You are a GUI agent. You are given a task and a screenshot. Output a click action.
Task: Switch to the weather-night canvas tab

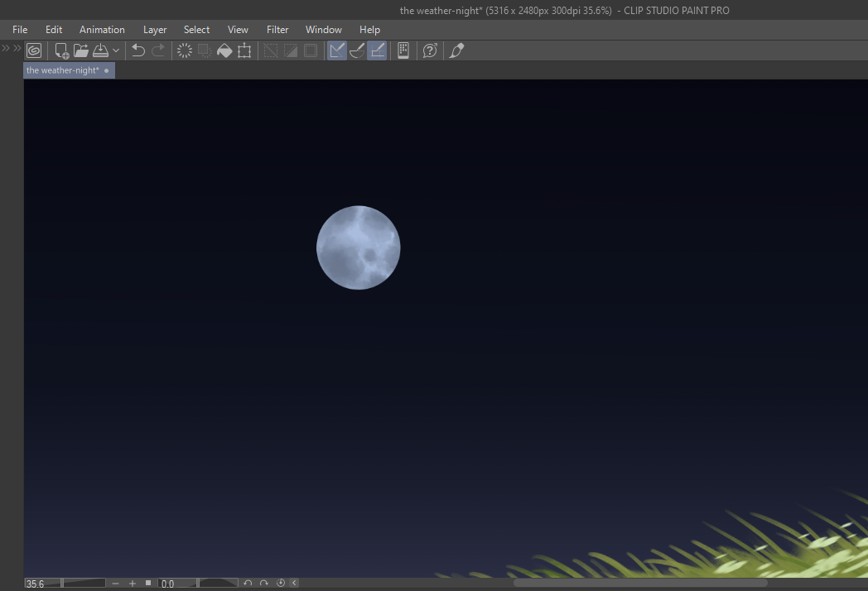pyautogui.click(x=63, y=70)
